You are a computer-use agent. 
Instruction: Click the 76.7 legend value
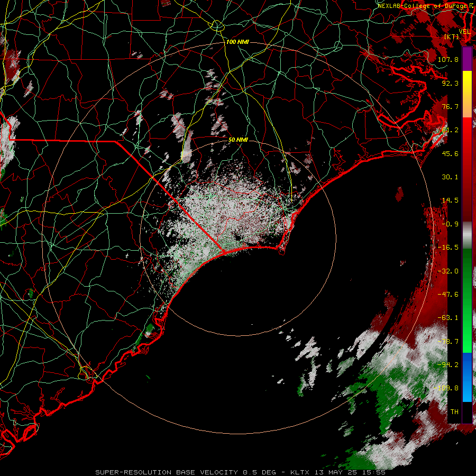(450, 106)
